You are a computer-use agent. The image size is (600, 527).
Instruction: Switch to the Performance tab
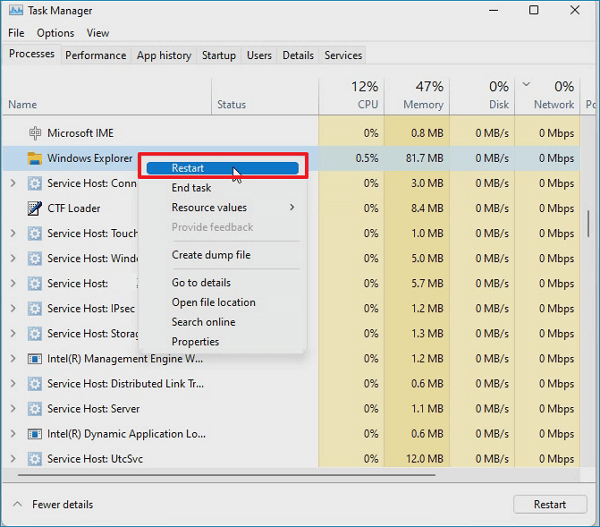[x=96, y=55]
